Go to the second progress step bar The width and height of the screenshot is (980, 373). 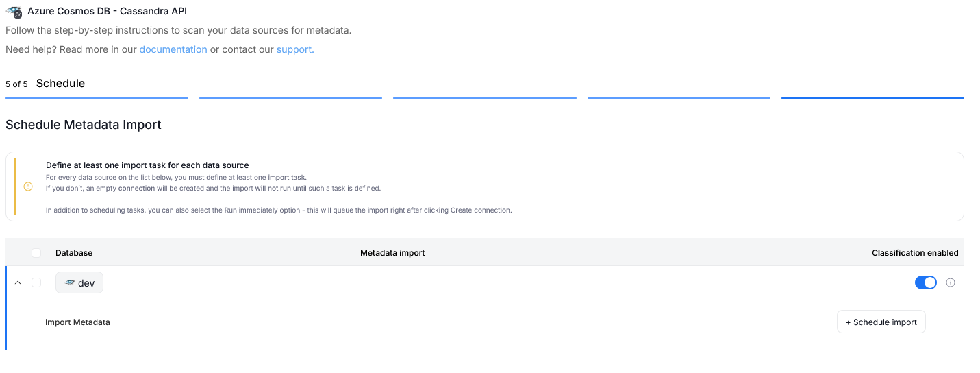(x=290, y=98)
